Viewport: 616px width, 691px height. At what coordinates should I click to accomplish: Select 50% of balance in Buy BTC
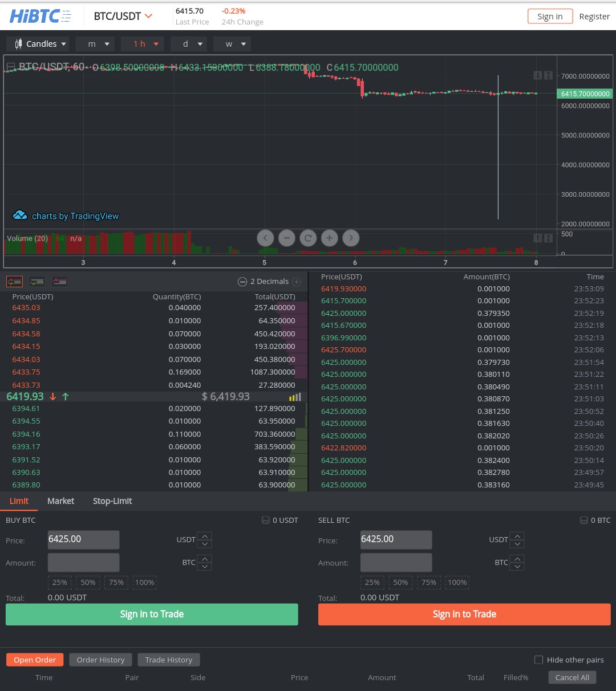point(88,582)
